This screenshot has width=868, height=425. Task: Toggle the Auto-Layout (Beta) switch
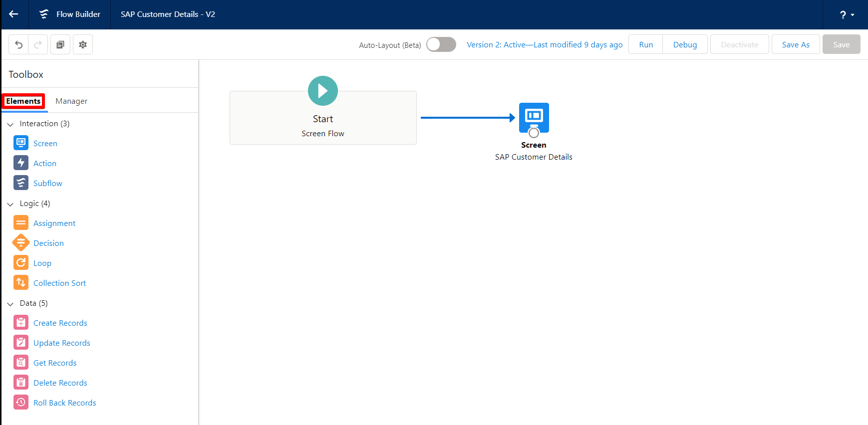[441, 45]
